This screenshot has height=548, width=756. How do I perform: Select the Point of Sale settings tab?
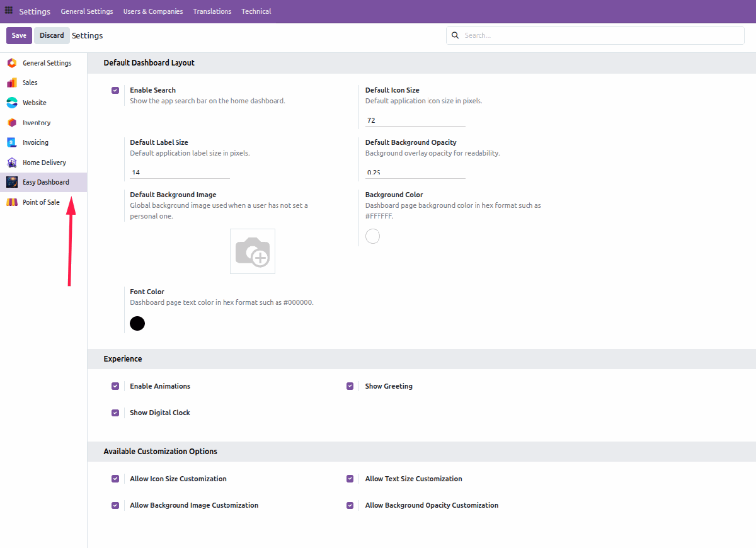coord(43,202)
